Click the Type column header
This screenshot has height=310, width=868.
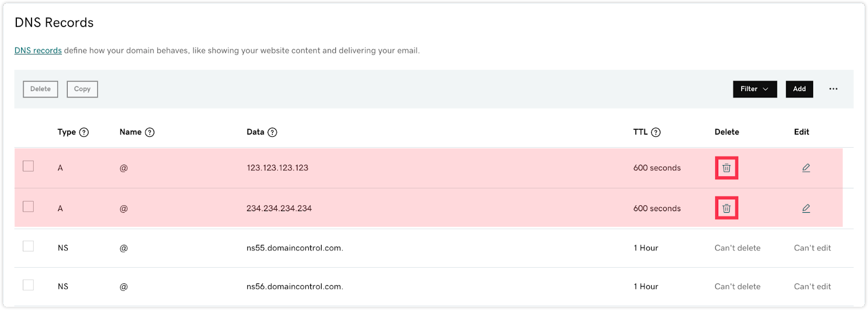pyautogui.click(x=67, y=132)
